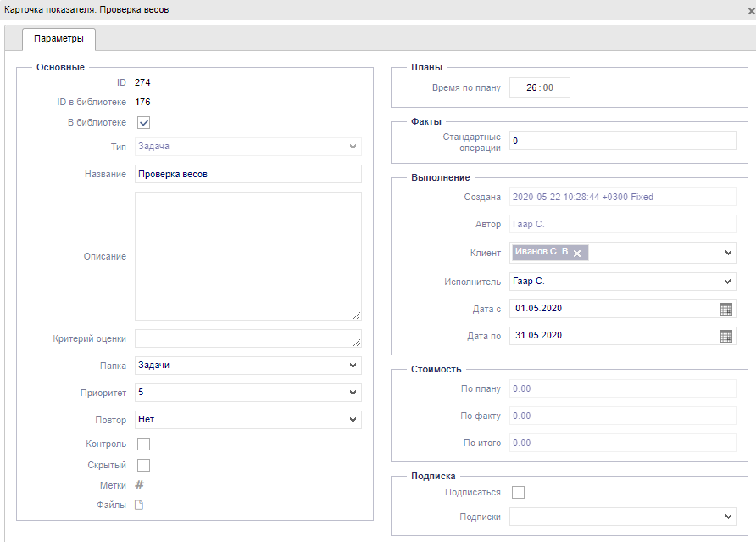The image size is (756, 542).
Task: Open the Повтор dropdown list
Action: point(247,420)
